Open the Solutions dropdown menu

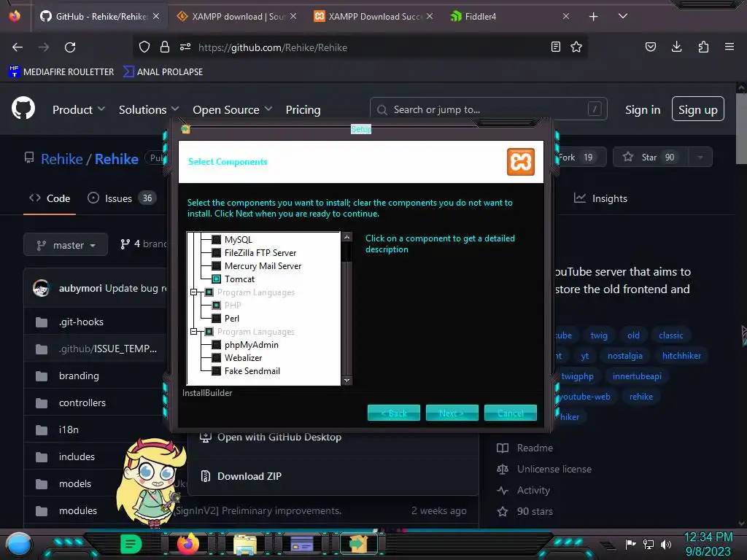pyautogui.click(x=149, y=109)
